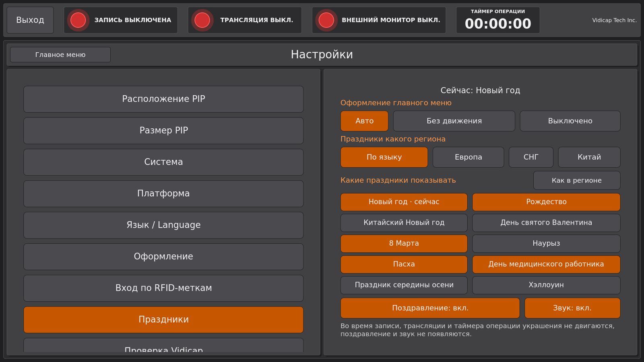Toggle the 8 Марта holiday
The height and width of the screenshot is (362, 644).
click(404, 244)
